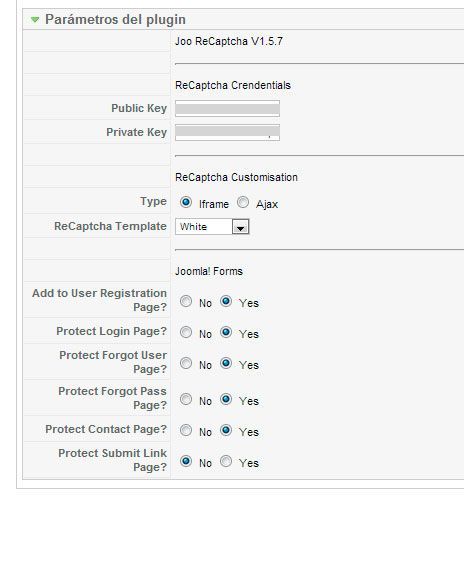This screenshot has width=464, height=562.
Task: Select the Iframe type radio button
Action: pos(186,203)
